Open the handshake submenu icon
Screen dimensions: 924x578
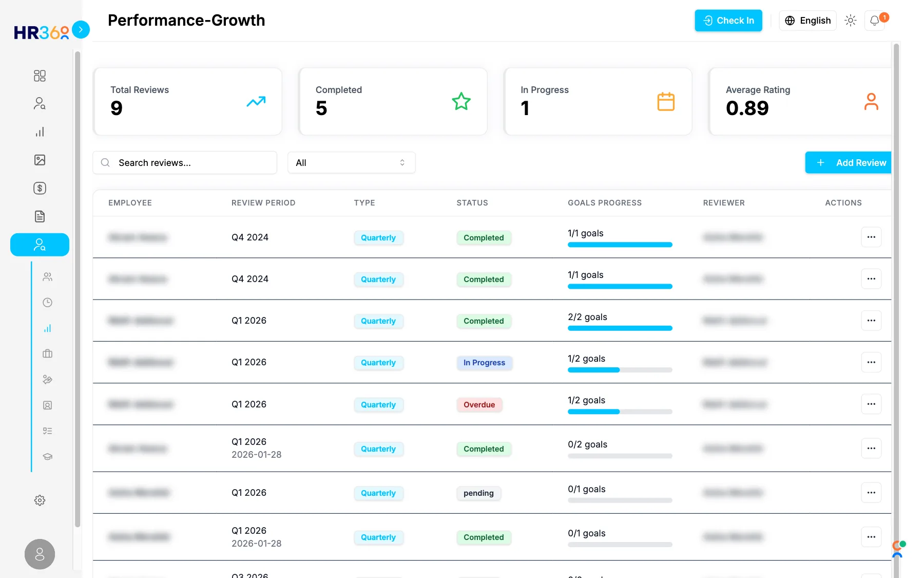(47, 380)
